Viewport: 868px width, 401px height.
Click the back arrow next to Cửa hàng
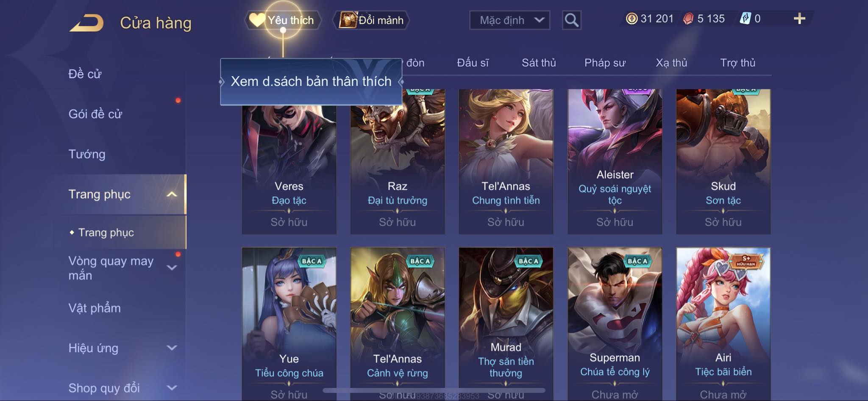point(87,23)
